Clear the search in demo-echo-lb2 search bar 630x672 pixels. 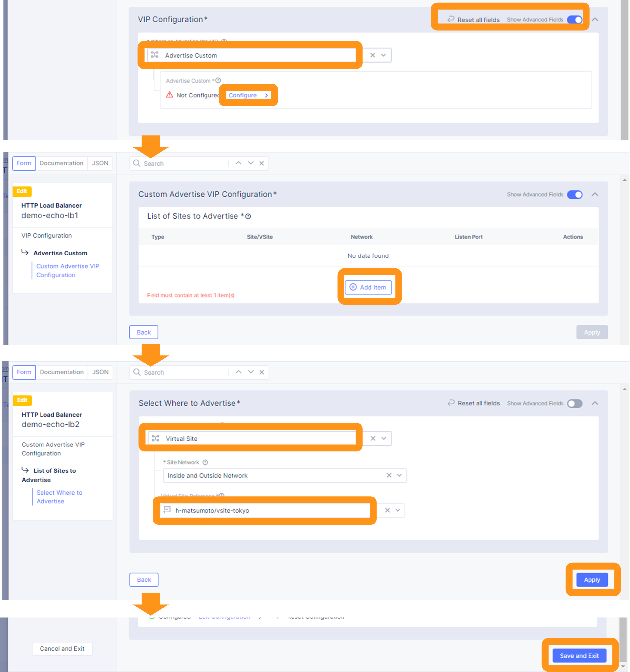pos(262,372)
